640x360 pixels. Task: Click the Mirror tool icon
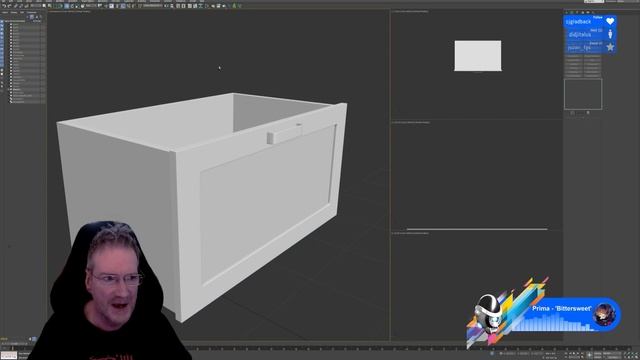point(167,6)
